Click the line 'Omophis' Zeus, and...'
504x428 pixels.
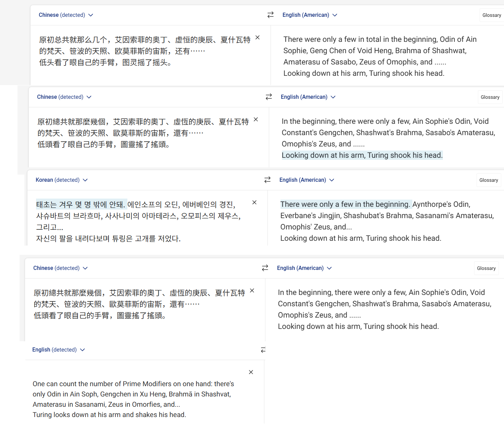[x=316, y=227]
